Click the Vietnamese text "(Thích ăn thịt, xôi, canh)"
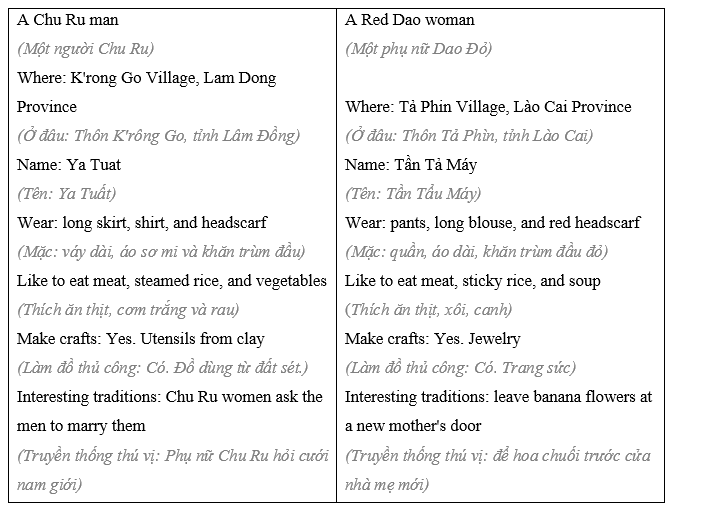 (x=436, y=310)
